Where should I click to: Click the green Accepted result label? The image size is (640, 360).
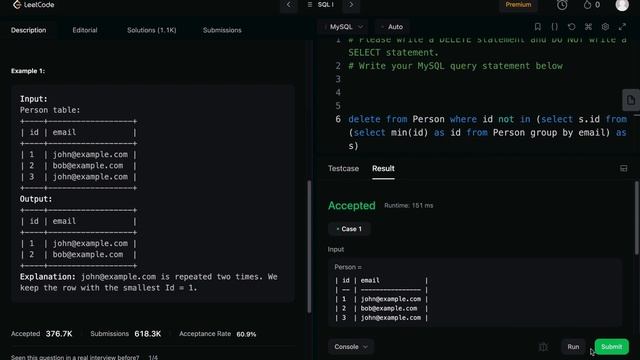(351, 206)
